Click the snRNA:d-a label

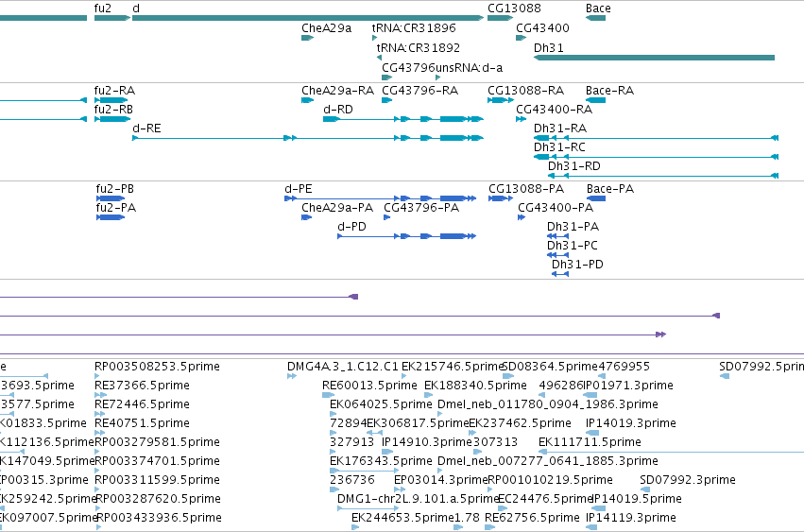coord(470,68)
